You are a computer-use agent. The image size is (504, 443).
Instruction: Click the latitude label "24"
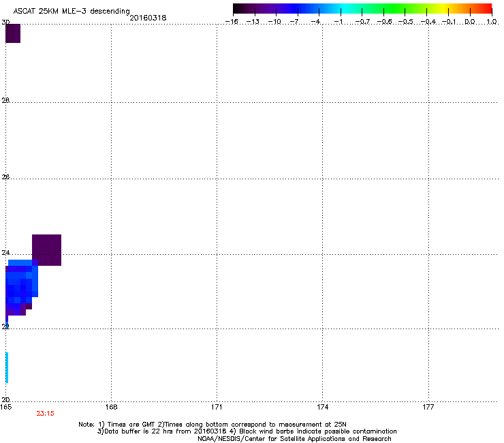(5, 253)
